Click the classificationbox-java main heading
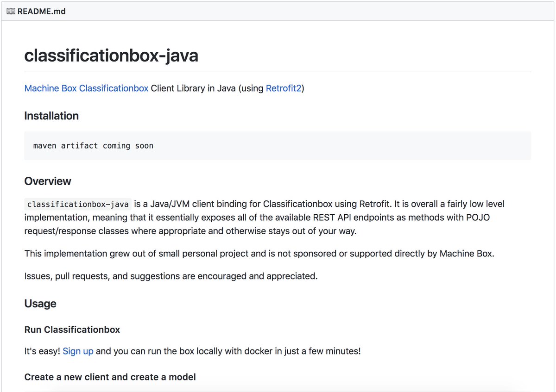 [111, 56]
